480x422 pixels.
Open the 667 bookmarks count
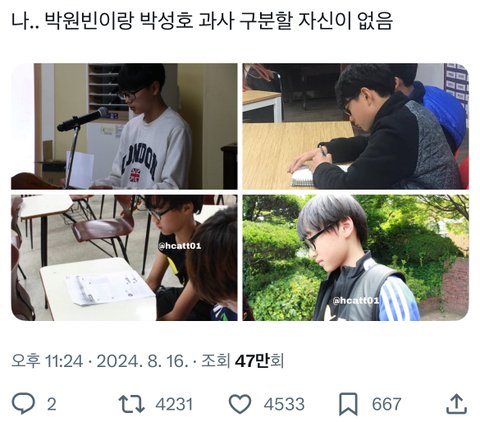coord(386,404)
